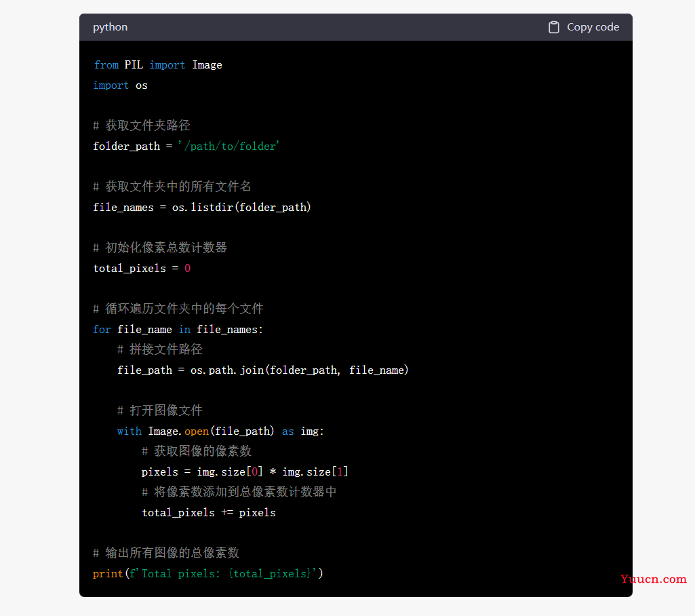The image size is (695, 616).
Task: Click the line with os.path.join call
Action: coord(263,370)
